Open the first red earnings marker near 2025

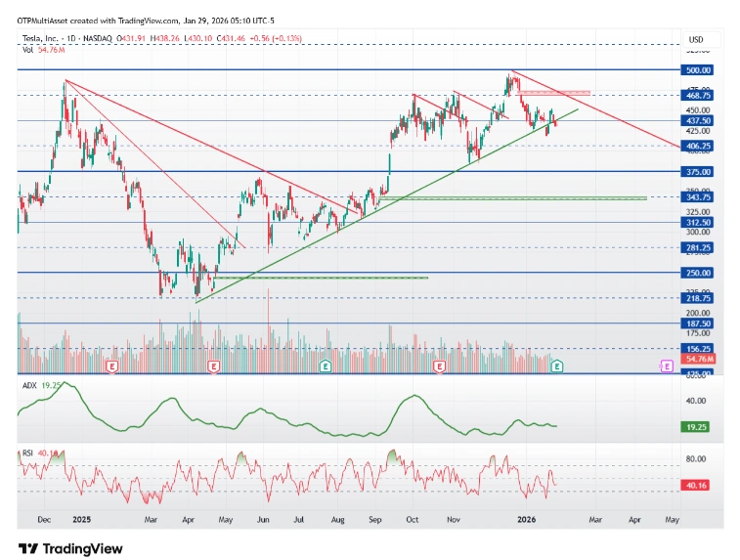[112, 366]
